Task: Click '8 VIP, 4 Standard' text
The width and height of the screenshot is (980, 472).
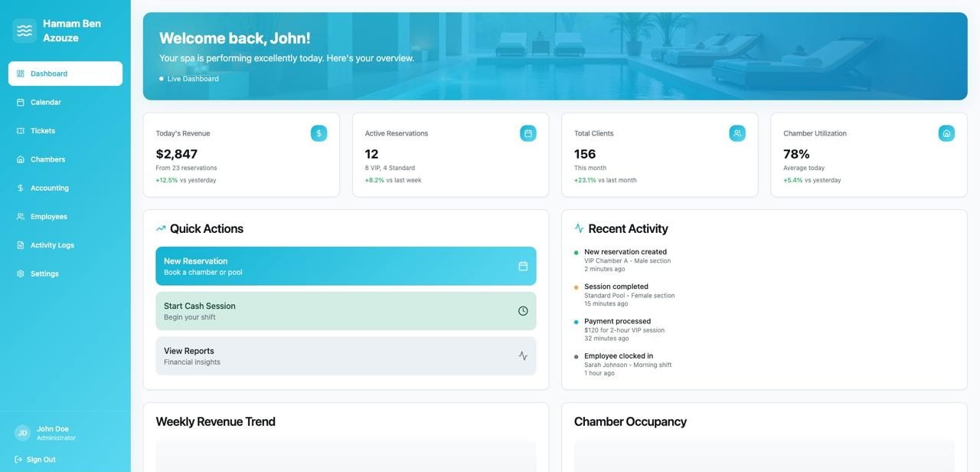Action: (390, 168)
